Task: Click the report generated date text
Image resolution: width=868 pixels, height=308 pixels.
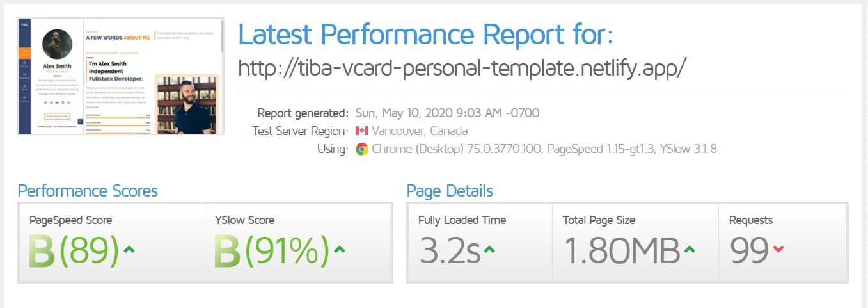Action: tap(447, 113)
